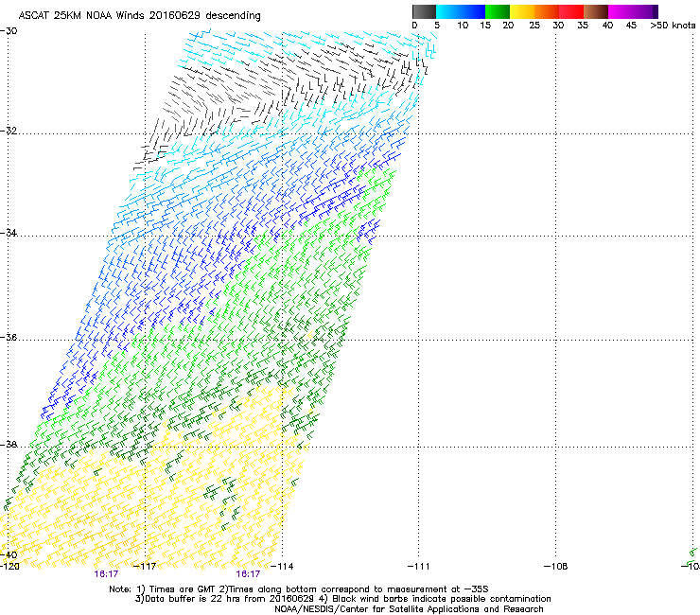Click the latitude label -36

[9, 337]
